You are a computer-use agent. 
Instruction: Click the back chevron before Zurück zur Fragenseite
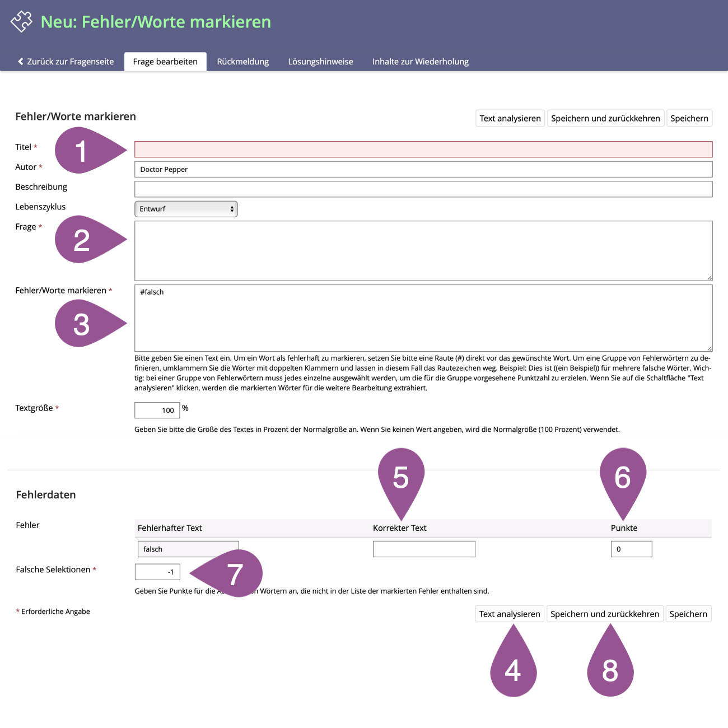[21, 62]
